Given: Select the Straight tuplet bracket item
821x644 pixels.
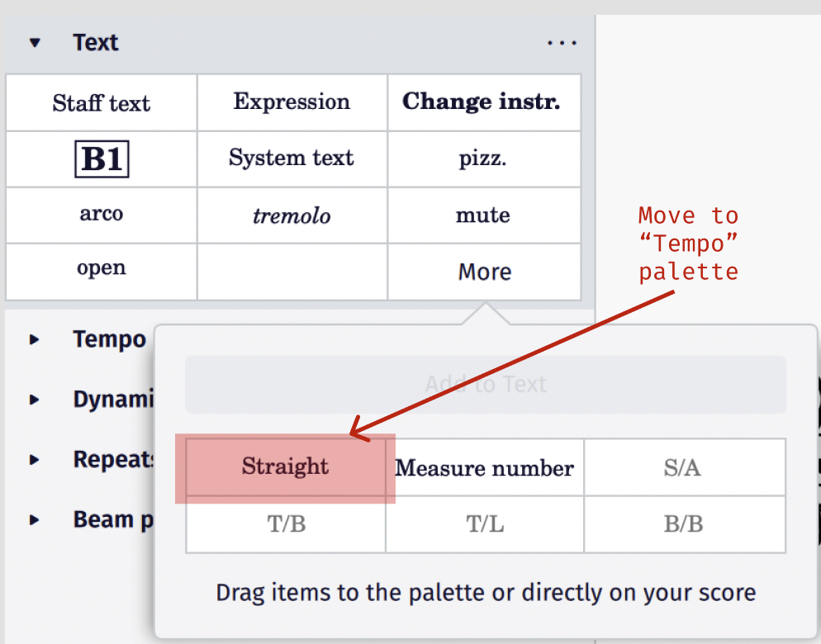Looking at the screenshot, I should (285, 467).
